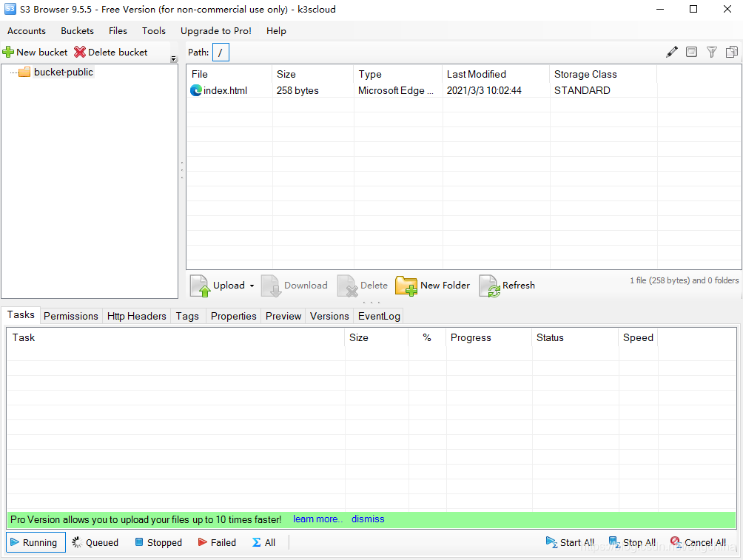Select the bucket-public folder icon

pos(24,72)
